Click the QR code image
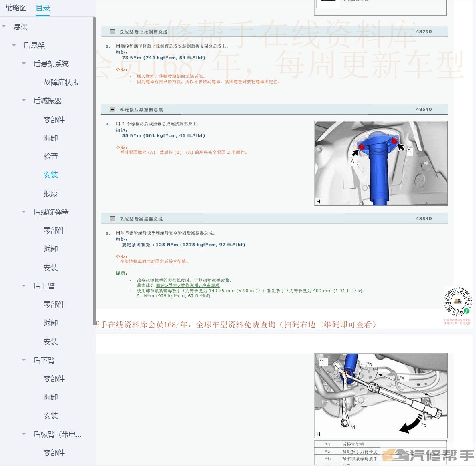This screenshot has height=466, width=476. pos(458,301)
